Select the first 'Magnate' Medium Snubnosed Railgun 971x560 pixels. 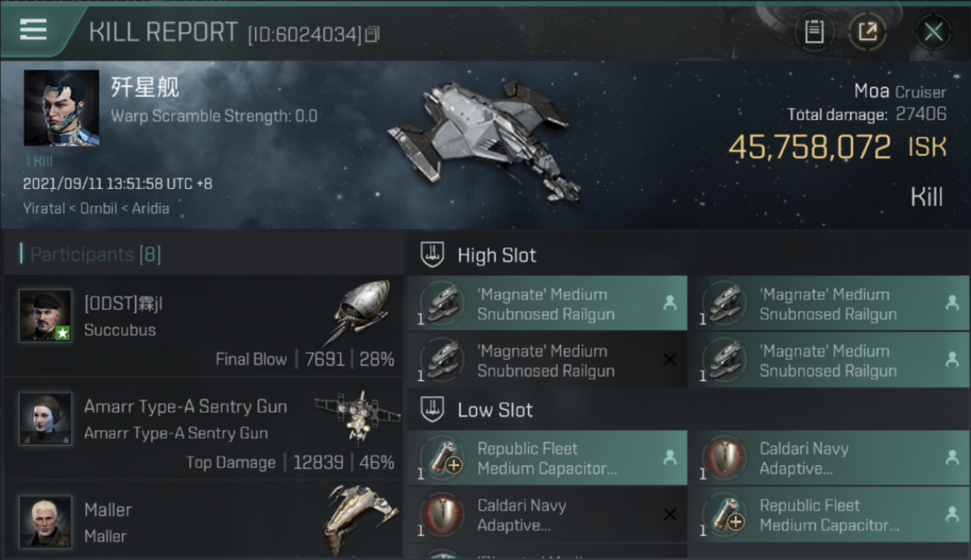[547, 304]
